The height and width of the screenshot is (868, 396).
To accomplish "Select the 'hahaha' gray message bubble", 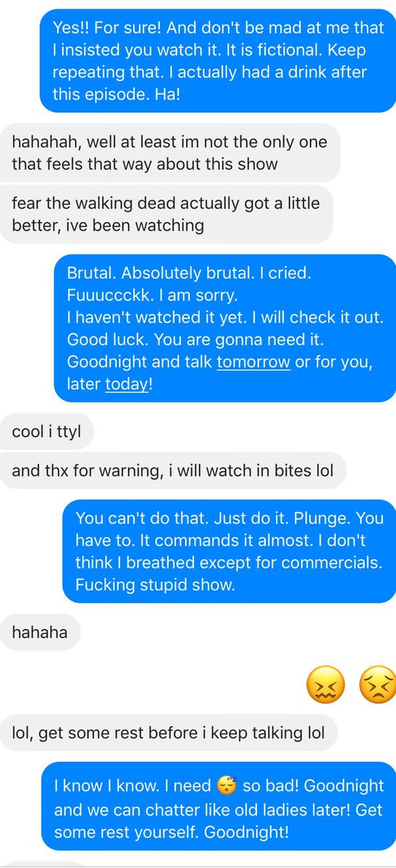I will (x=40, y=632).
